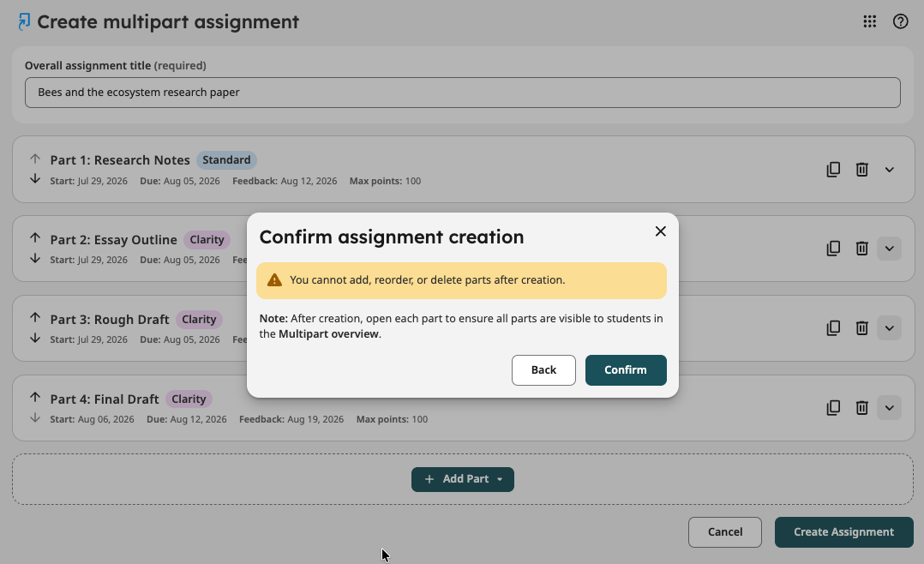
Task: Click the Cancel button
Action: [725, 532]
